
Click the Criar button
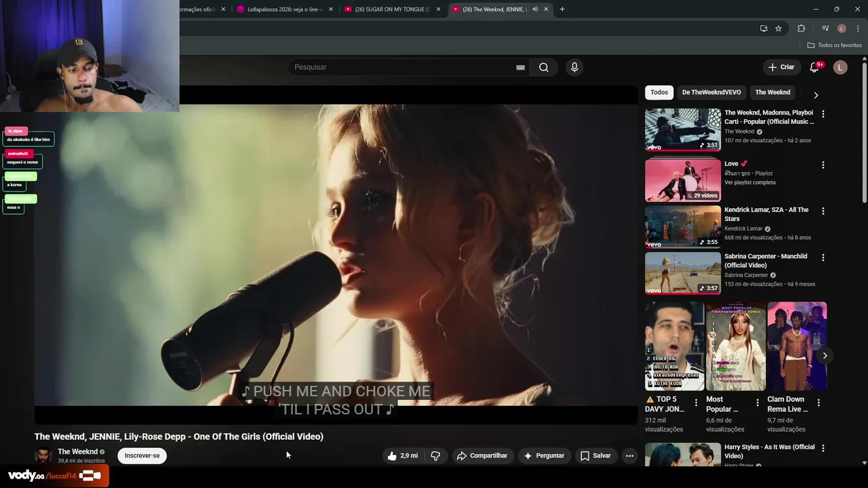coord(781,67)
